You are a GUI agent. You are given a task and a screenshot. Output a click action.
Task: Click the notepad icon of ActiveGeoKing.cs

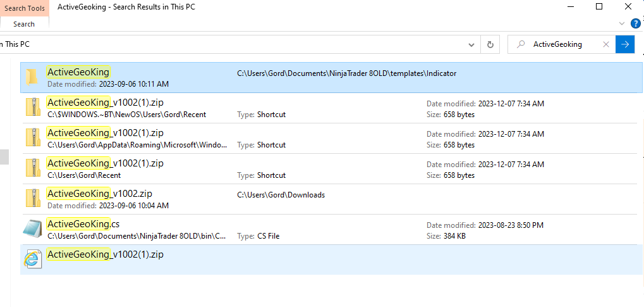(32, 229)
